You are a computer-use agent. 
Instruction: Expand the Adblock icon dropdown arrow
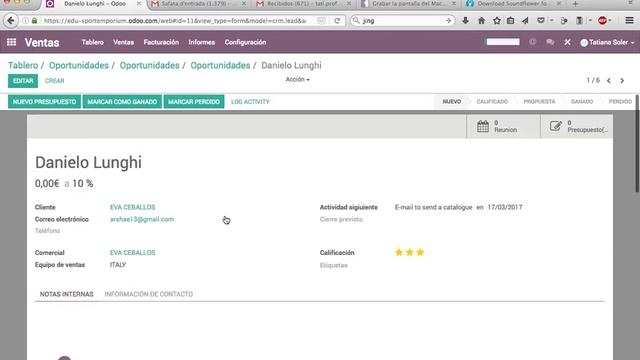tap(610, 20)
